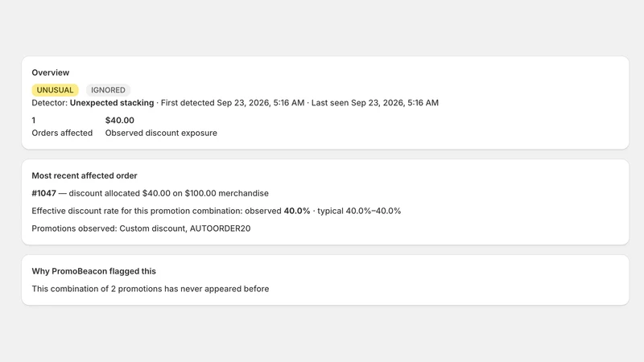
Task: Click the 'Orders affected' label
Action: pyautogui.click(x=62, y=133)
